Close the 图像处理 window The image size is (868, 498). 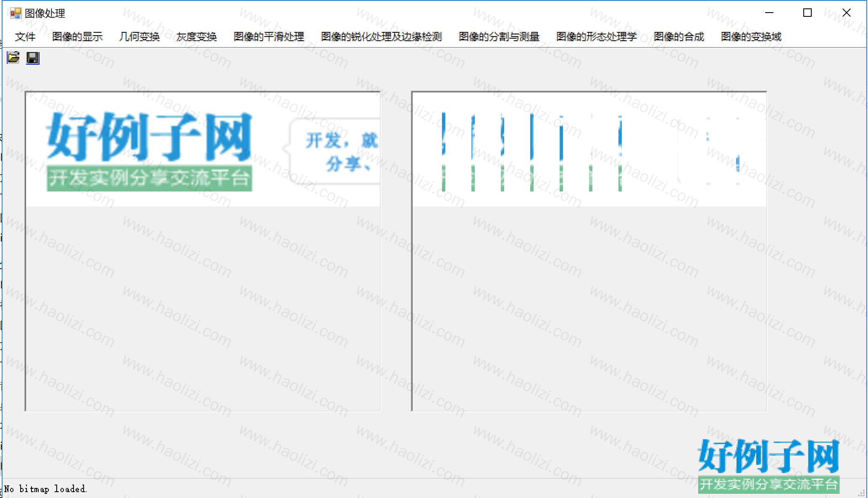pyautogui.click(x=846, y=13)
